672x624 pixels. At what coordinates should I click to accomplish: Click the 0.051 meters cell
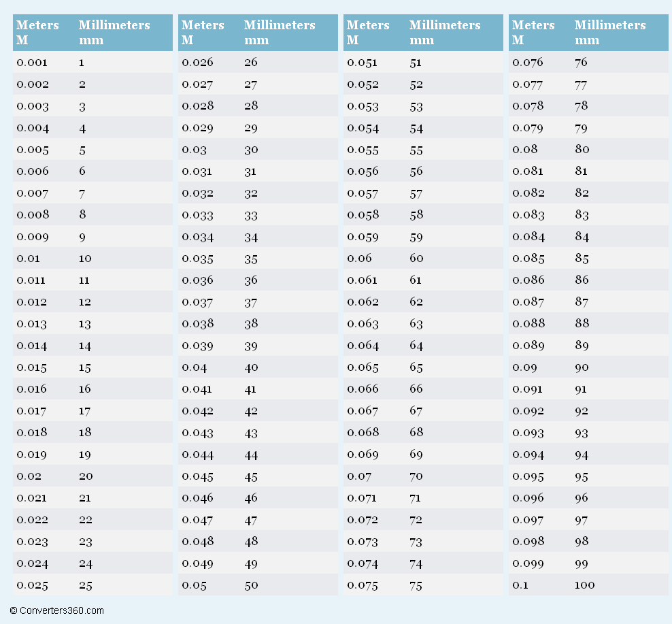coord(362,63)
